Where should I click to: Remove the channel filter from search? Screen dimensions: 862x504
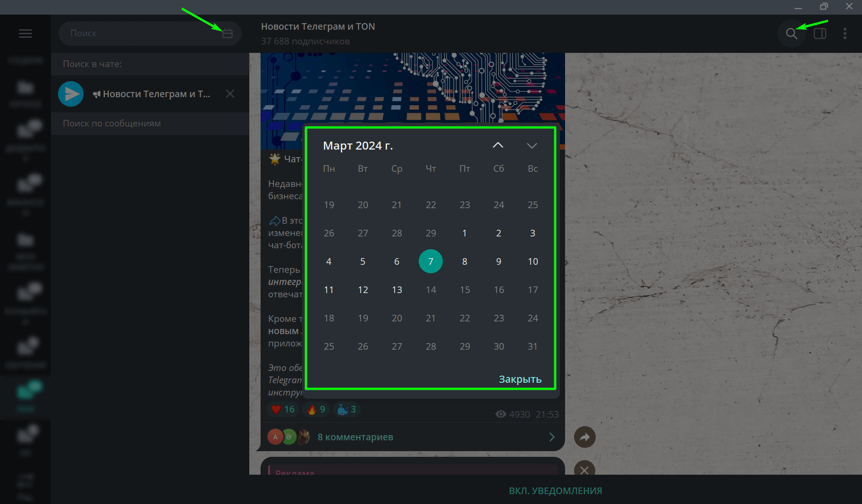230,94
